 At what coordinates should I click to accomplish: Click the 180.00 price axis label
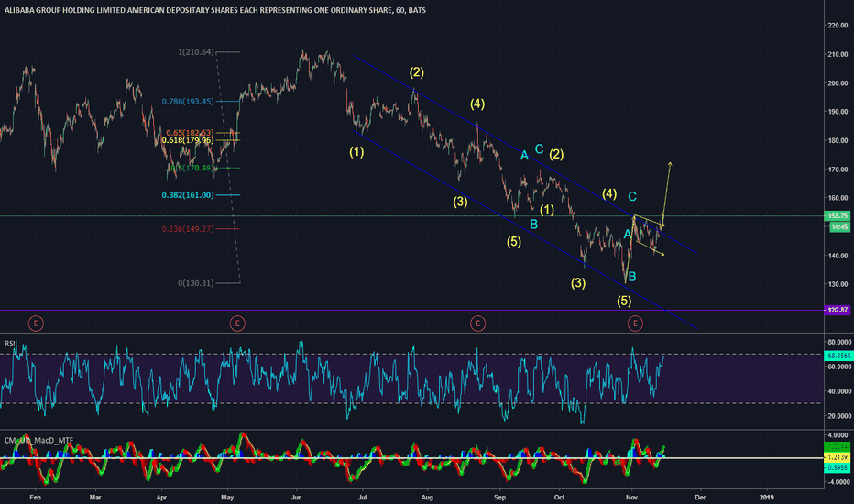point(838,140)
